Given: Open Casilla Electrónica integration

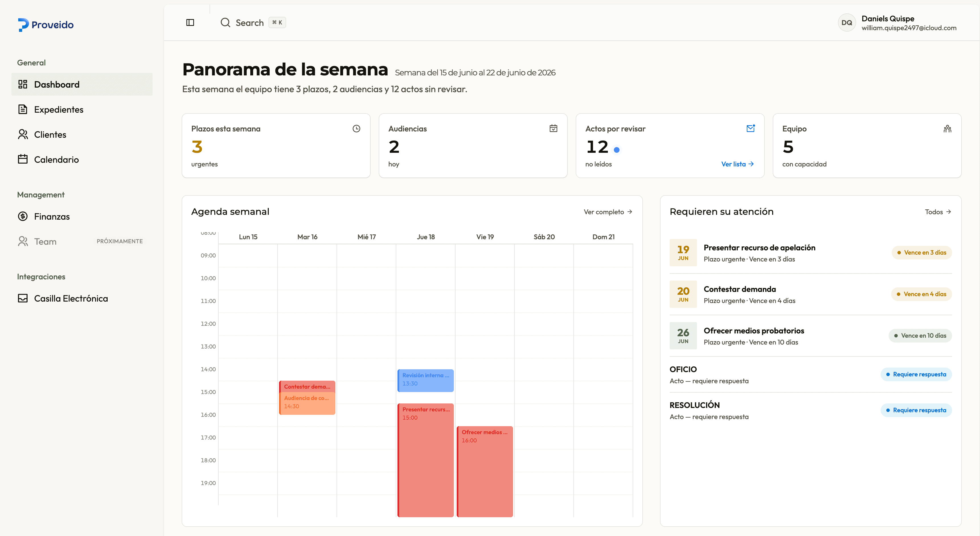Looking at the screenshot, I should pyautogui.click(x=82, y=299).
